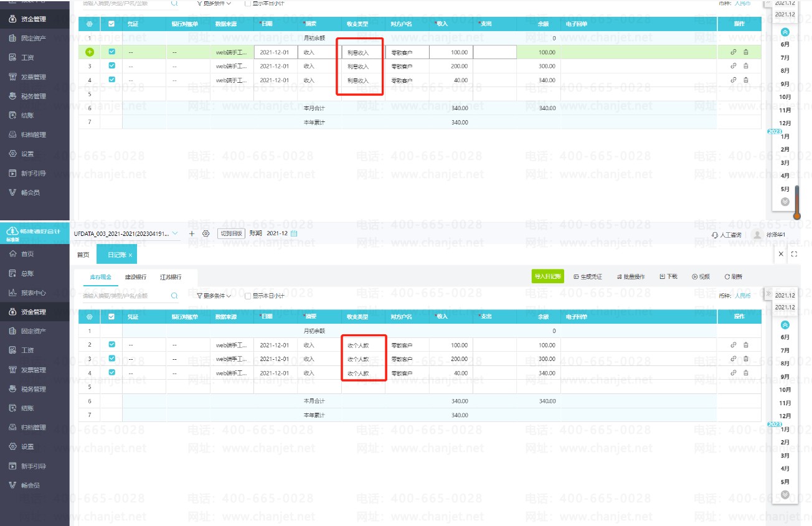Click the date cell on the 利息收入 100.00 row
Screen dimensions: 812x526
click(x=275, y=52)
